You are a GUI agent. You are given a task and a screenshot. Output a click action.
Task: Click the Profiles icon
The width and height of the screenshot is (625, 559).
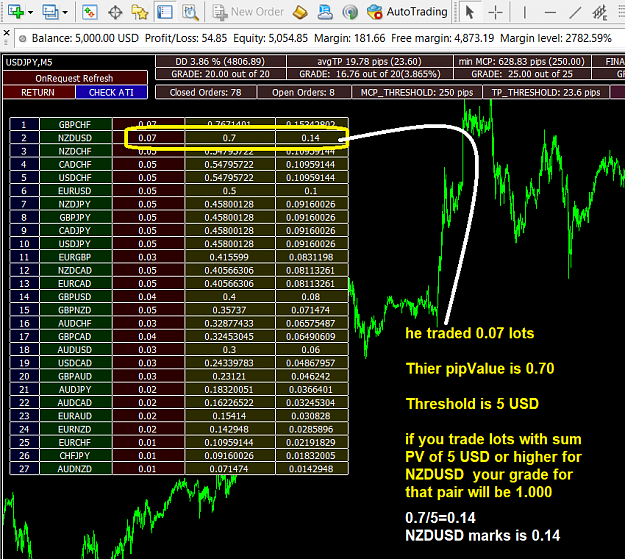pyautogui.click(x=50, y=12)
